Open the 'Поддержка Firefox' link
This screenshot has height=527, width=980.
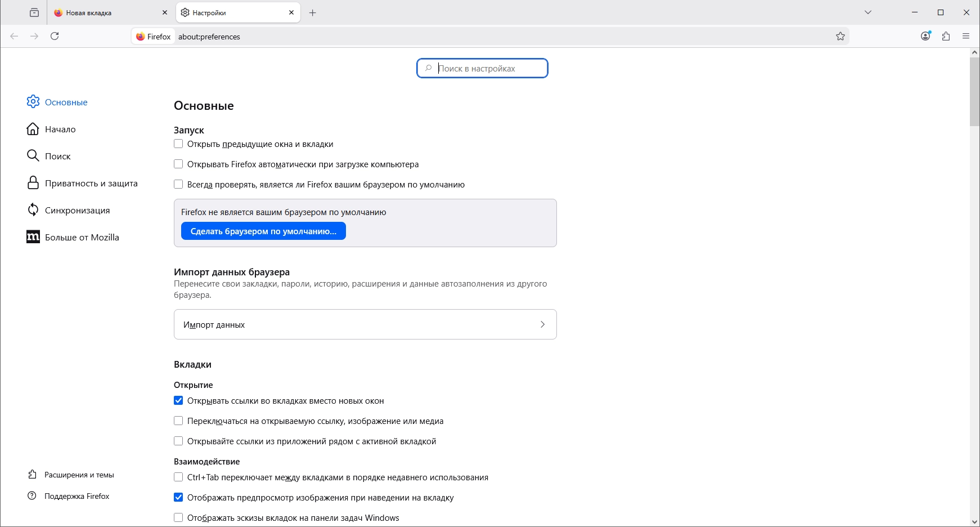pyautogui.click(x=77, y=496)
